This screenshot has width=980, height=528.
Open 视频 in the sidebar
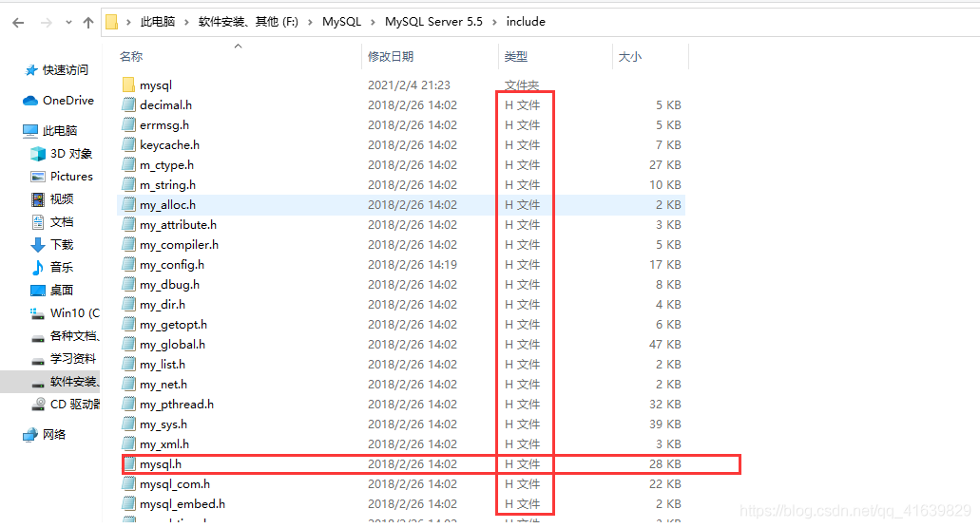[x=52, y=199]
